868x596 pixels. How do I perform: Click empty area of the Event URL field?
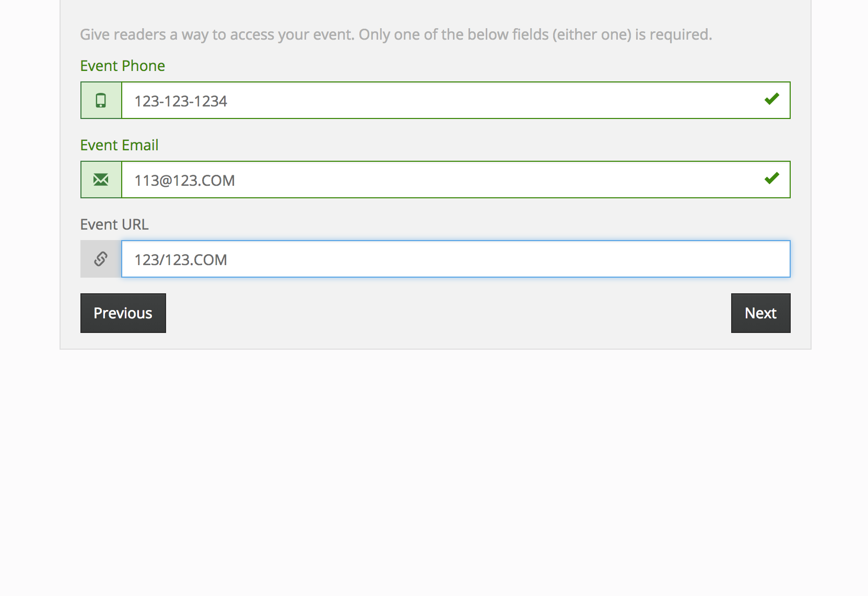coord(507,259)
